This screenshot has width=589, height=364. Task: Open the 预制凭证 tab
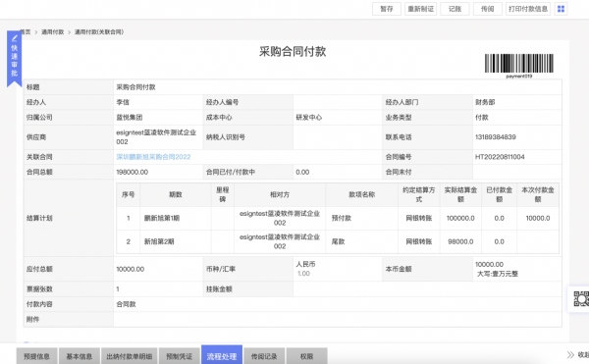tap(180, 356)
